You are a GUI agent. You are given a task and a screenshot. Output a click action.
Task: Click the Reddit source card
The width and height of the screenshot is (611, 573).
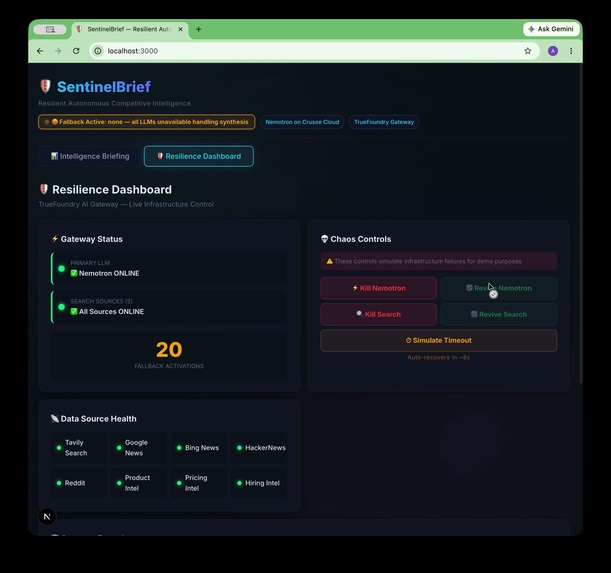[78, 483]
